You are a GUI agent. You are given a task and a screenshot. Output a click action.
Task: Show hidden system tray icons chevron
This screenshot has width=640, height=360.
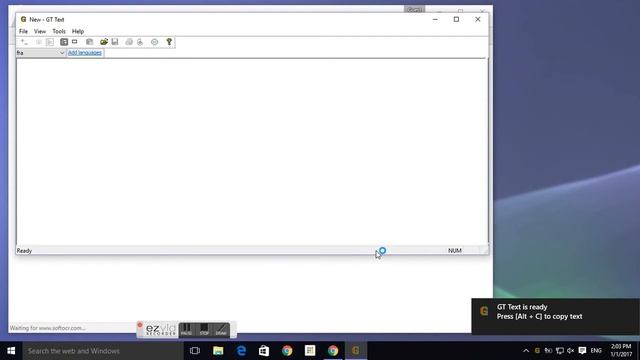coord(526,351)
